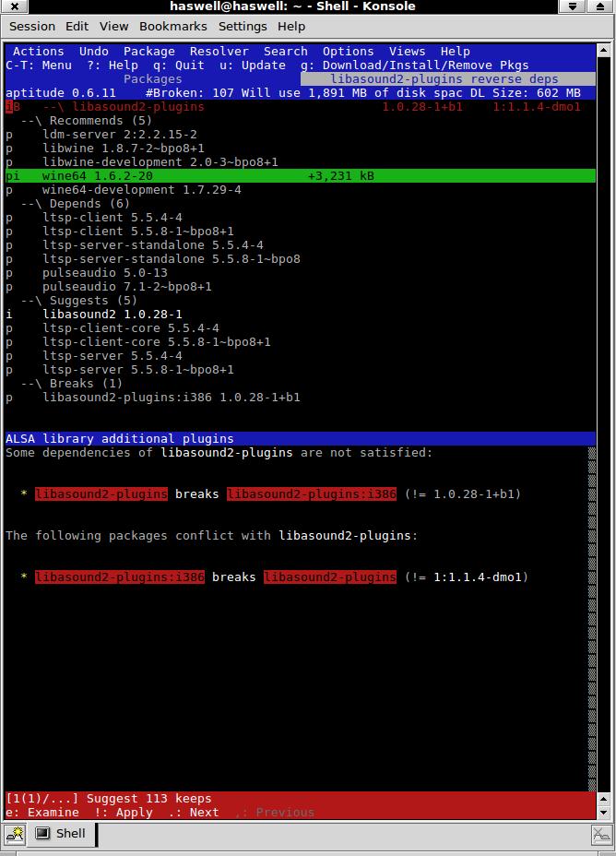Select ltsp-server-standalone 5.5.8-1~bpo8 row
Screen dimensions: 616x856
pos(300,259)
